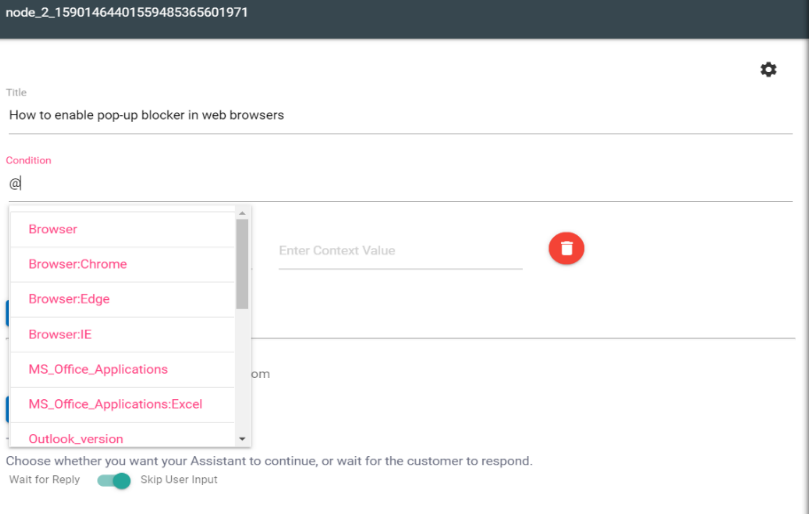Focus the Title text field
This screenshot has width=809, height=514.
click(398, 115)
